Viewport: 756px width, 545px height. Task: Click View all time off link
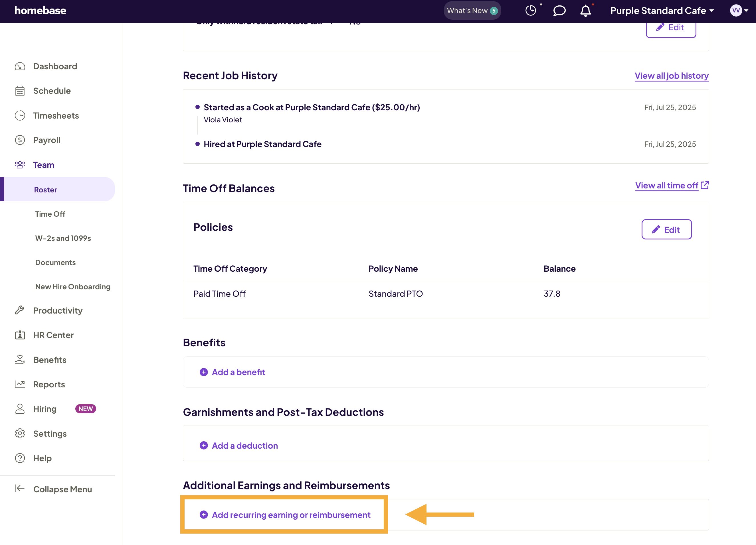pos(666,186)
